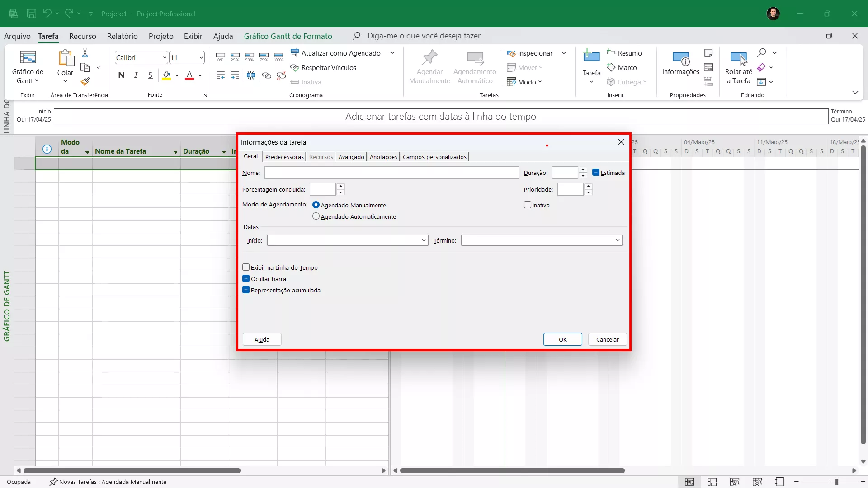Check Exibir na Linha do Tempo
This screenshot has width=868, height=488.
pos(246,267)
